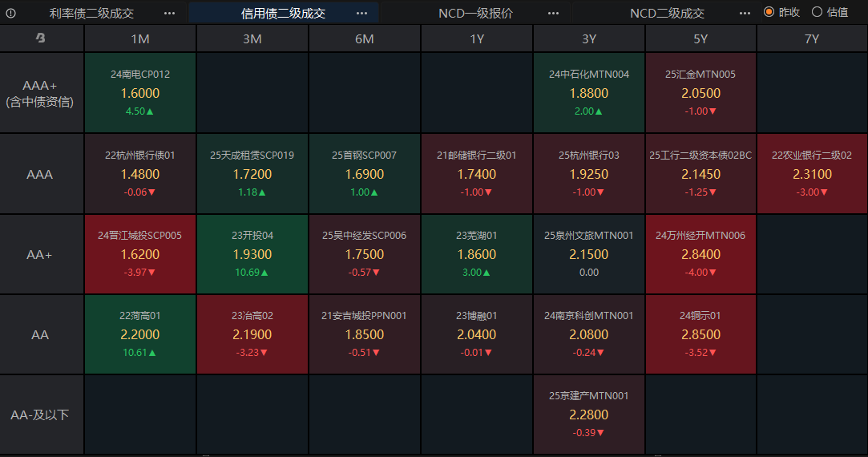The height and width of the screenshot is (457, 868).
Task: Open more options for 信用债二级成交 tab
Action: (361, 13)
